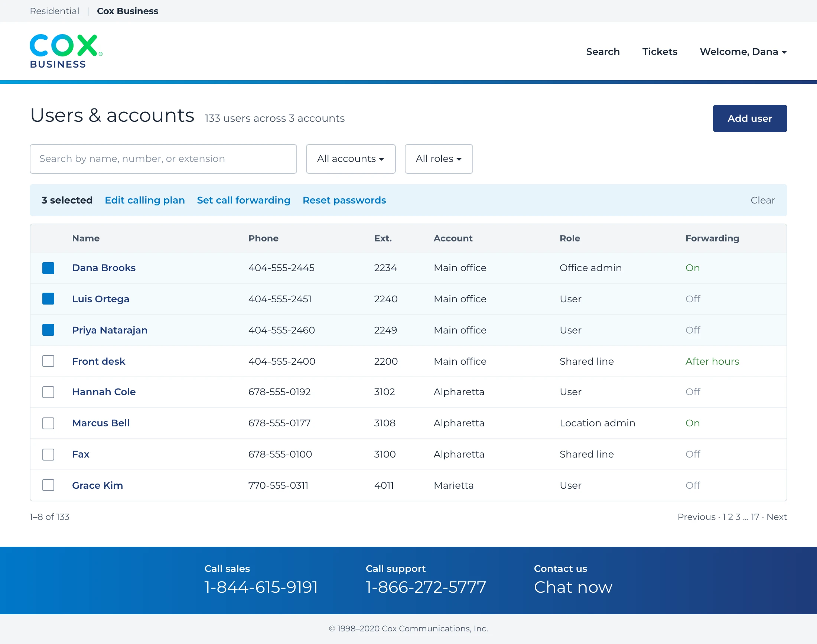The image size is (817, 644).
Task: Switch to the Residential site
Action: click(x=54, y=11)
